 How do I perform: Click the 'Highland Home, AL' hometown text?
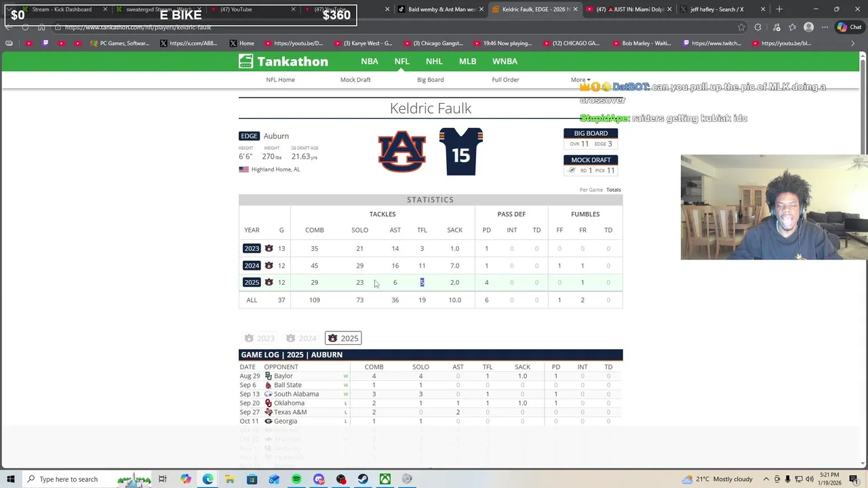275,169
